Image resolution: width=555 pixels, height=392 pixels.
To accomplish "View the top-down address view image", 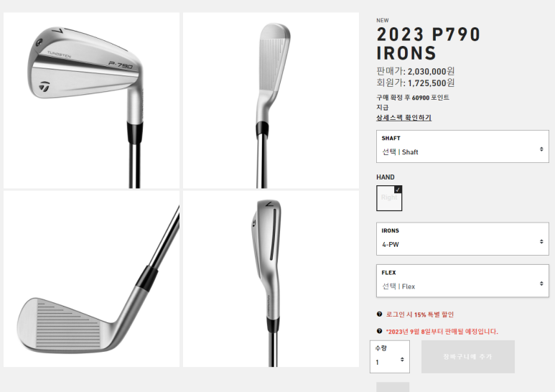I will point(271,101).
